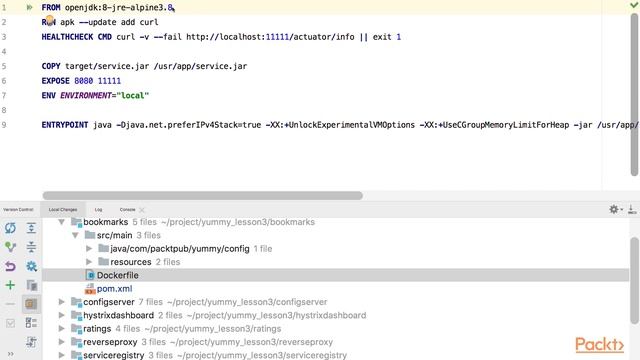Expand the serviceregistry node

(62, 355)
